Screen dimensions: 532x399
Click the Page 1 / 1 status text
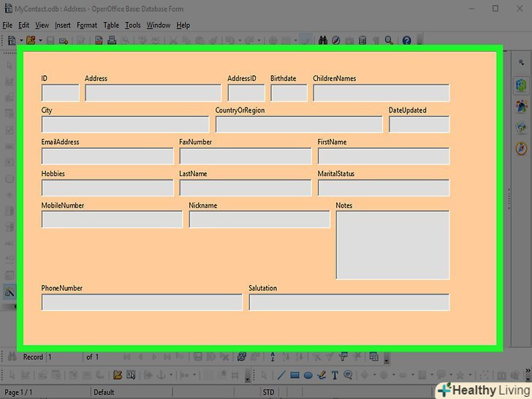(18, 392)
